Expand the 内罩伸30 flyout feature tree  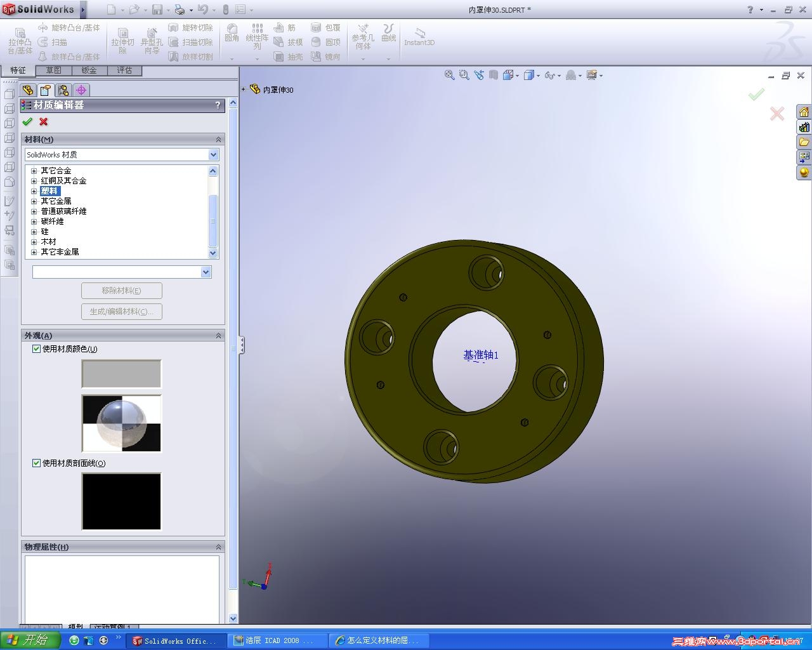[244, 90]
